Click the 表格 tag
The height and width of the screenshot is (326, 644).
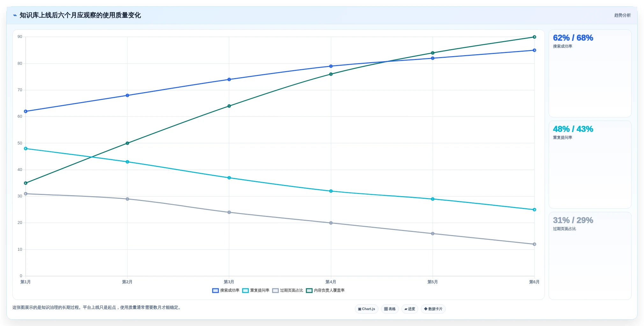[390, 309]
